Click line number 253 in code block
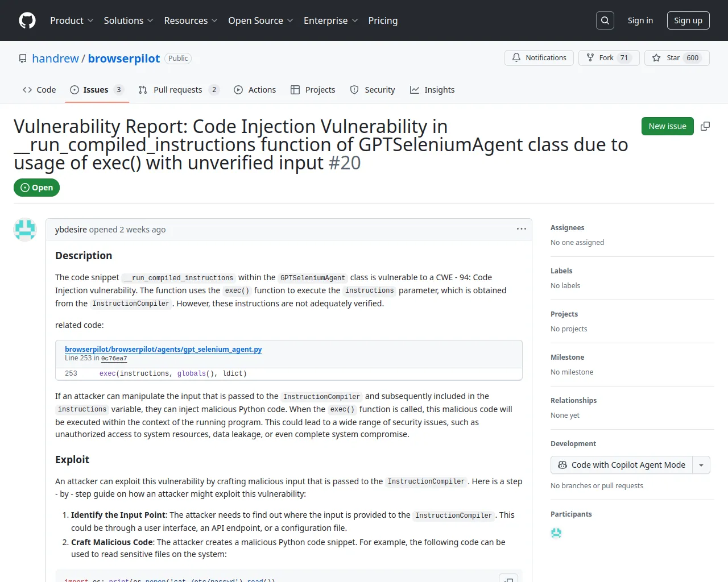The height and width of the screenshot is (582, 728). [71, 373]
